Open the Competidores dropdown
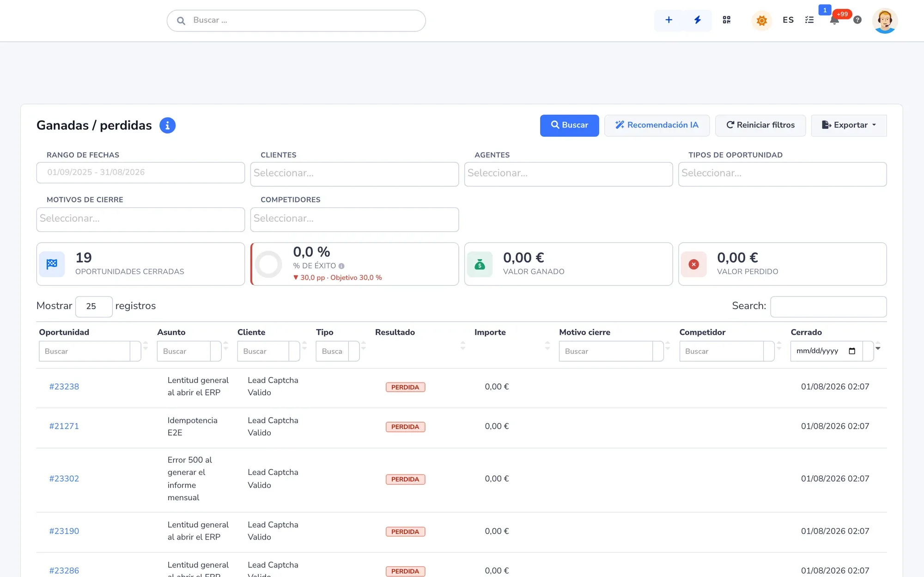The width and height of the screenshot is (924, 577). (x=354, y=219)
